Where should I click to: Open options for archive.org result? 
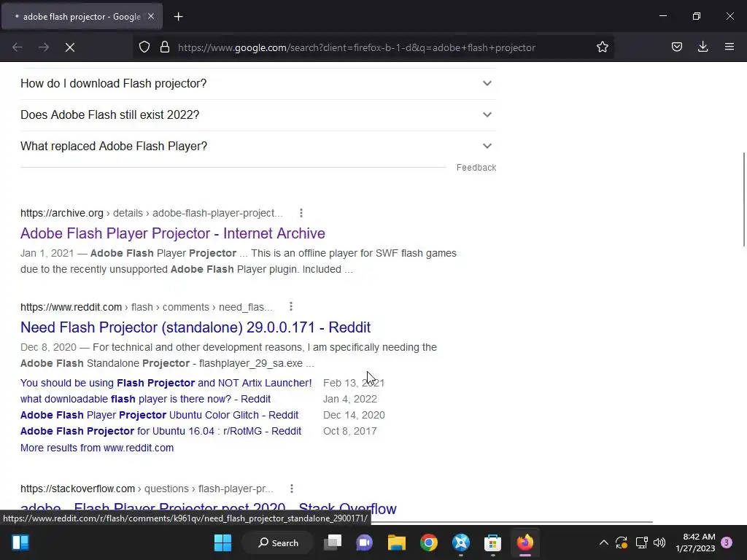click(x=301, y=213)
